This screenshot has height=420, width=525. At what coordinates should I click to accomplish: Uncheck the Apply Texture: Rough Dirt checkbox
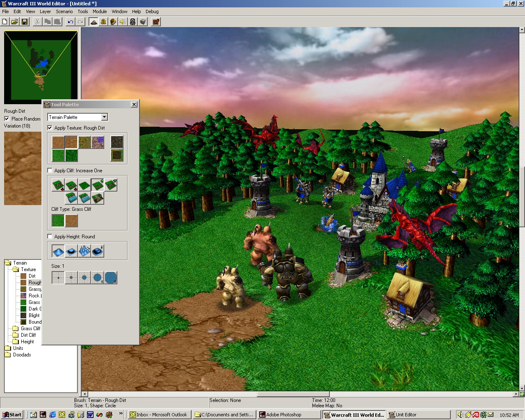50,128
